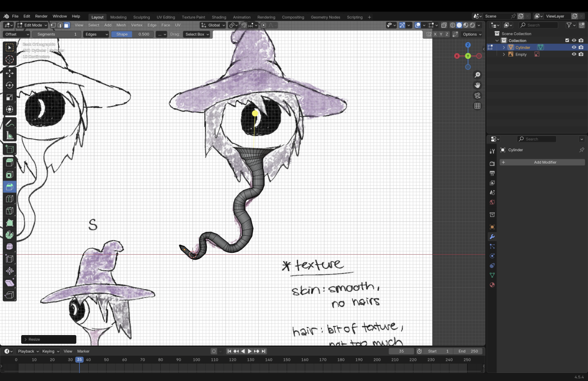
Task: Toggle X axis mirror button
Action: coord(435,34)
